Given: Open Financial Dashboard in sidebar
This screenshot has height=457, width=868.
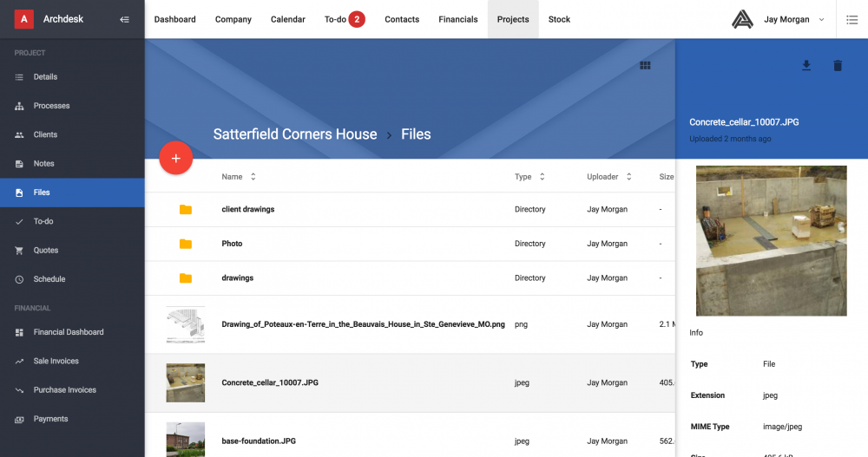Looking at the screenshot, I should tap(69, 332).
